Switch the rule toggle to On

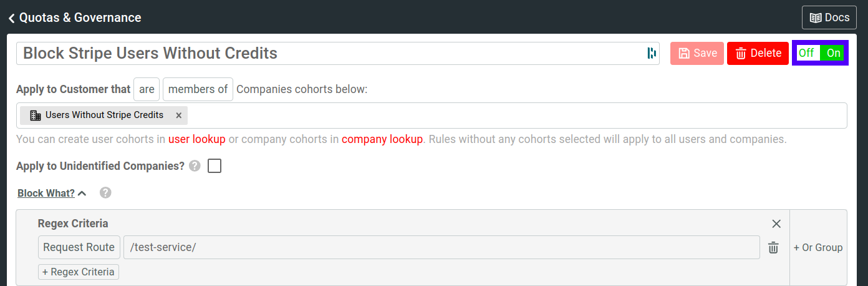834,53
